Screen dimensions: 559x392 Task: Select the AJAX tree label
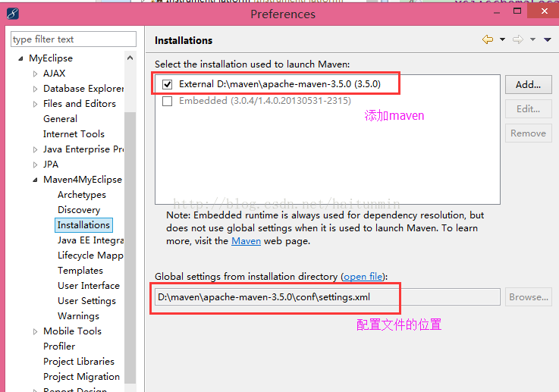(x=54, y=74)
